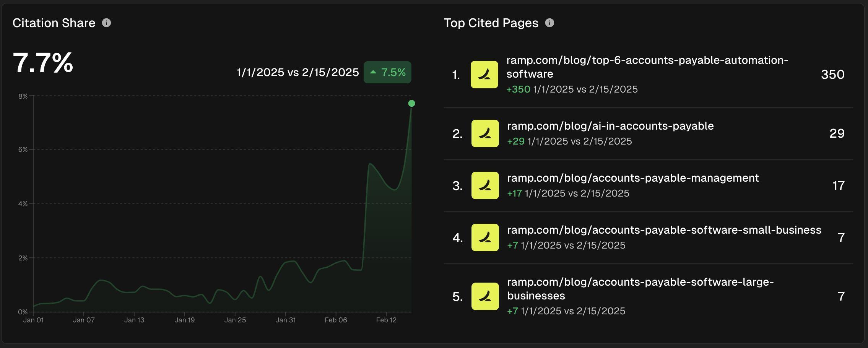Click the 350 citation count

833,75
